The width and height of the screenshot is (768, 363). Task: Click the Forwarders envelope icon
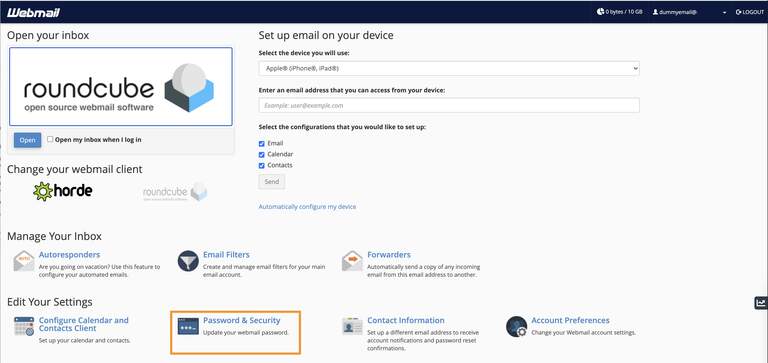point(352,261)
